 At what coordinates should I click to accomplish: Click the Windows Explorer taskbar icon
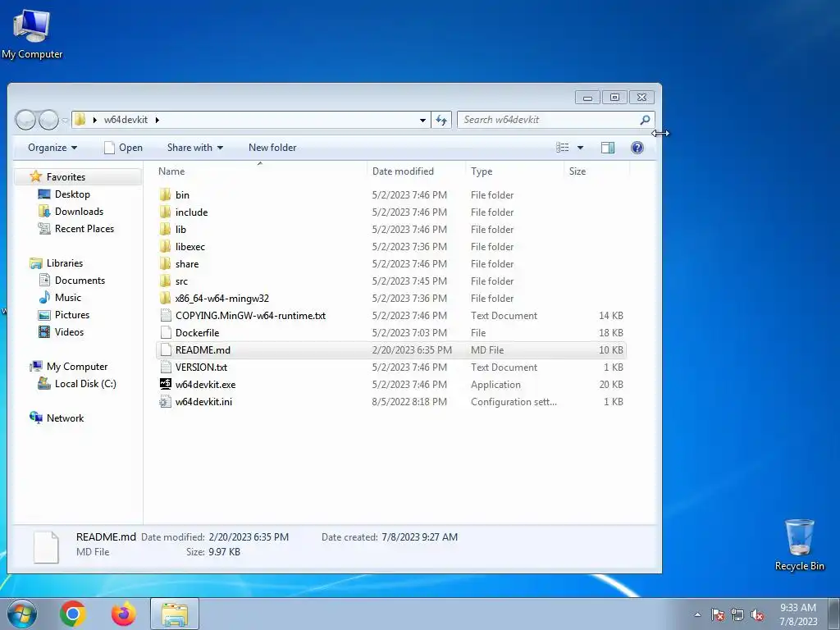pos(175,614)
